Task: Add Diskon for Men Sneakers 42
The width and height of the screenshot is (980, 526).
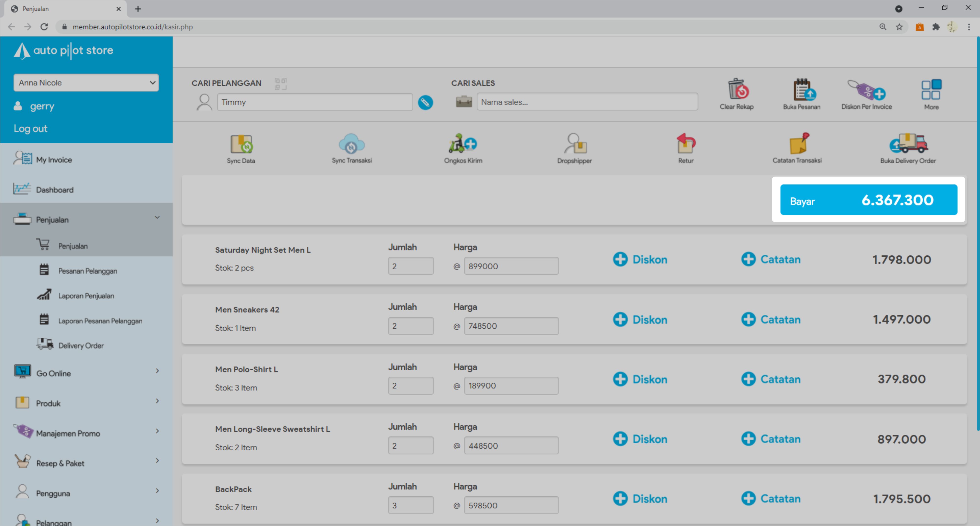Action: [x=640, y=320]
